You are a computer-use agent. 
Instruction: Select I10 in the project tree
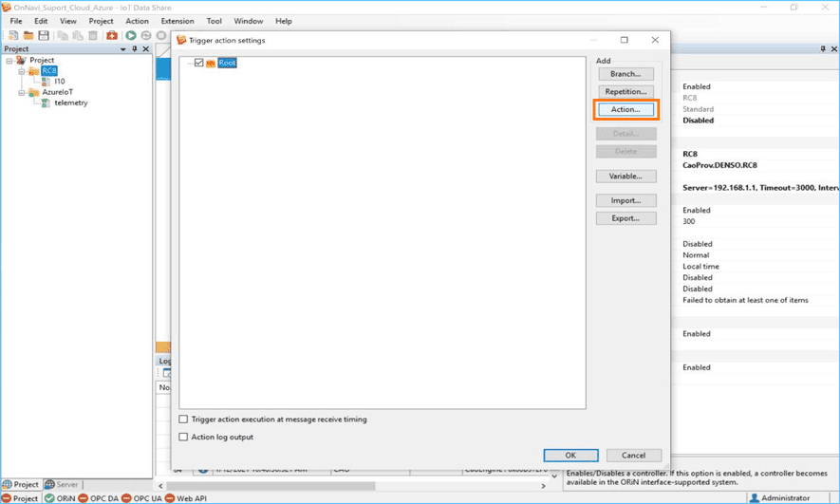coord(60,82)
